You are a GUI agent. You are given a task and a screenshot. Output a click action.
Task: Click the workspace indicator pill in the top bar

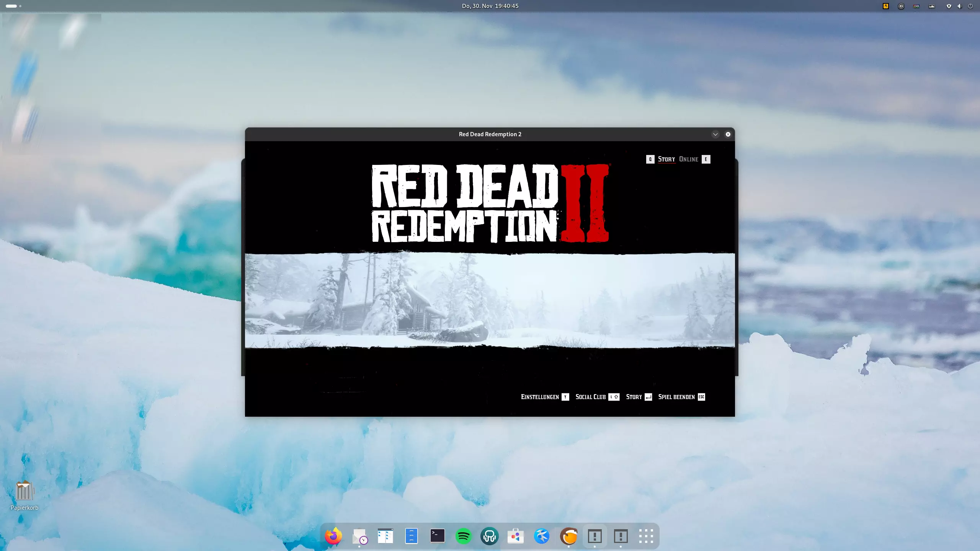pyautogui.click(x=11, y=6)
